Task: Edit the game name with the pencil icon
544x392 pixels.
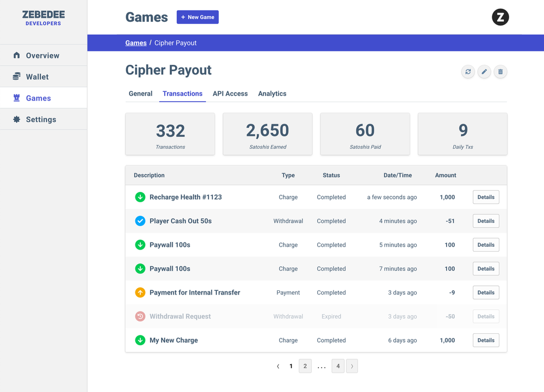Action: [x=484, y=71]
